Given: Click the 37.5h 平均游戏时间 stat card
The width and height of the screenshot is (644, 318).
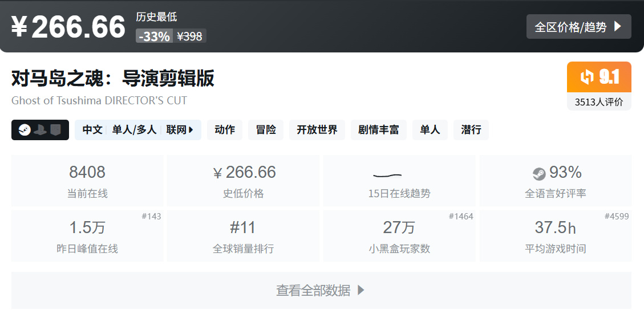Looking at the screenshot, I should [555, 236].
